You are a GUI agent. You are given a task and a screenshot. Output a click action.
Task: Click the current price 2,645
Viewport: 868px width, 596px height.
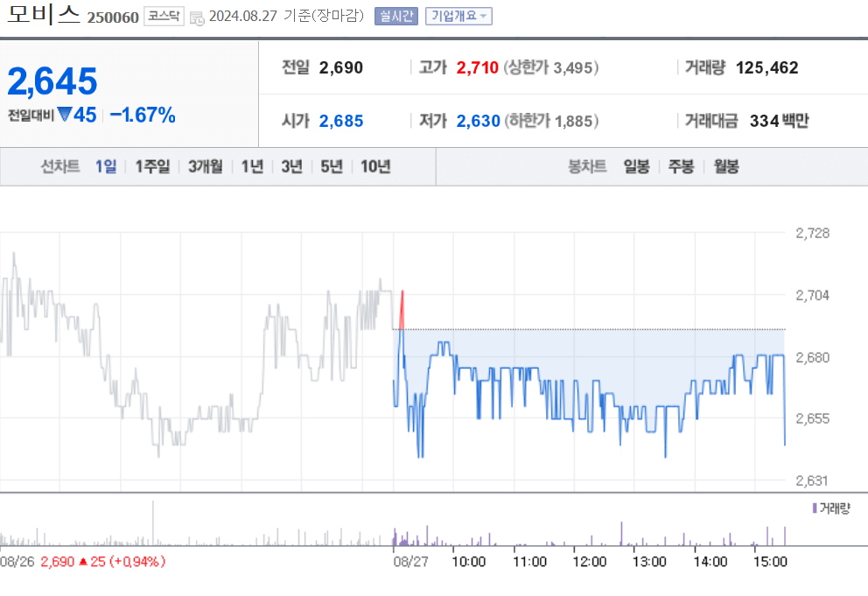point(52,81)
